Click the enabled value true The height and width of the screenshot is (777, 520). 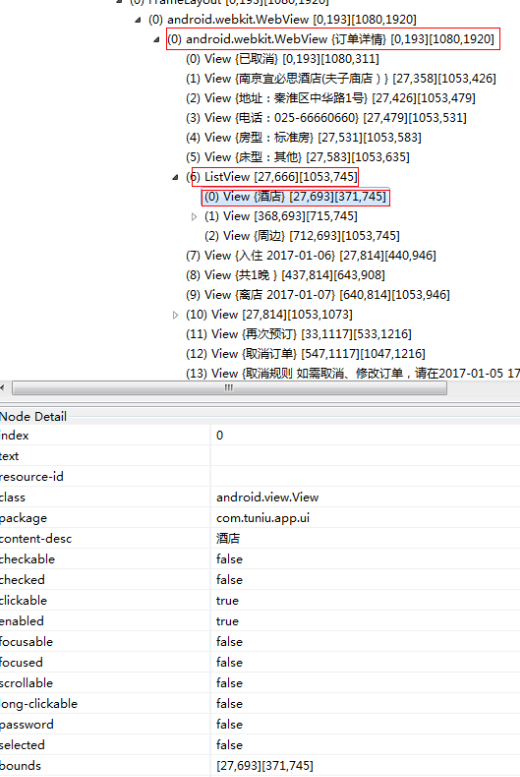[x=228, y=621]
